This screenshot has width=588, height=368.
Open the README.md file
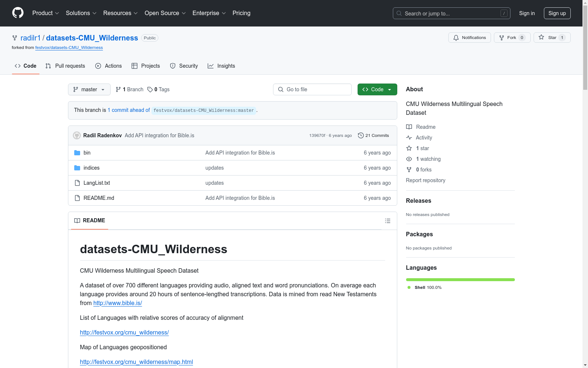pyautogui.click(x=99, y=198)
